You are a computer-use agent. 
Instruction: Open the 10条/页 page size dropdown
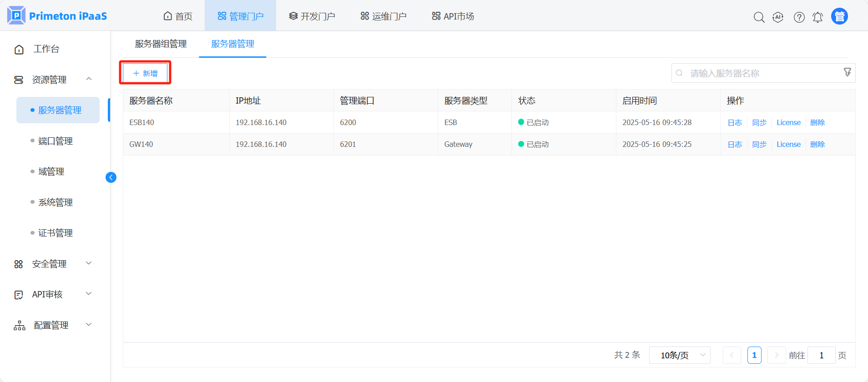pyautogui.click(x=680, y=355)
